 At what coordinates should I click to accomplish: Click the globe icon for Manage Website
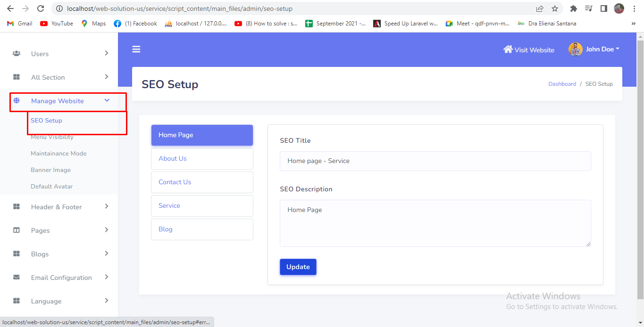[17, 101]
